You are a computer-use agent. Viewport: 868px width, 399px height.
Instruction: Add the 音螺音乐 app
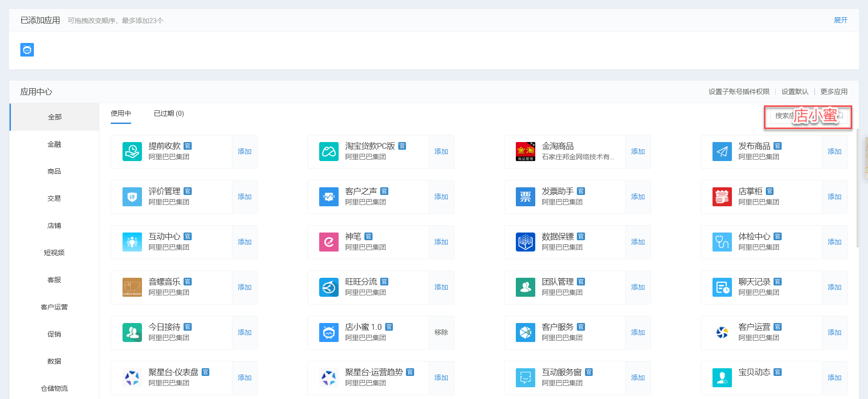(x=245, y=287)
